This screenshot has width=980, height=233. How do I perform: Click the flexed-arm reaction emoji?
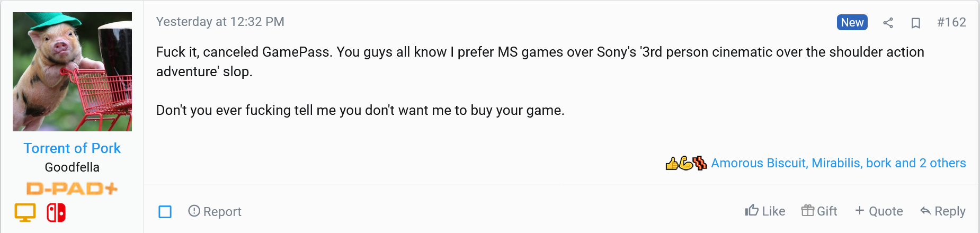[x=685, y=163]
